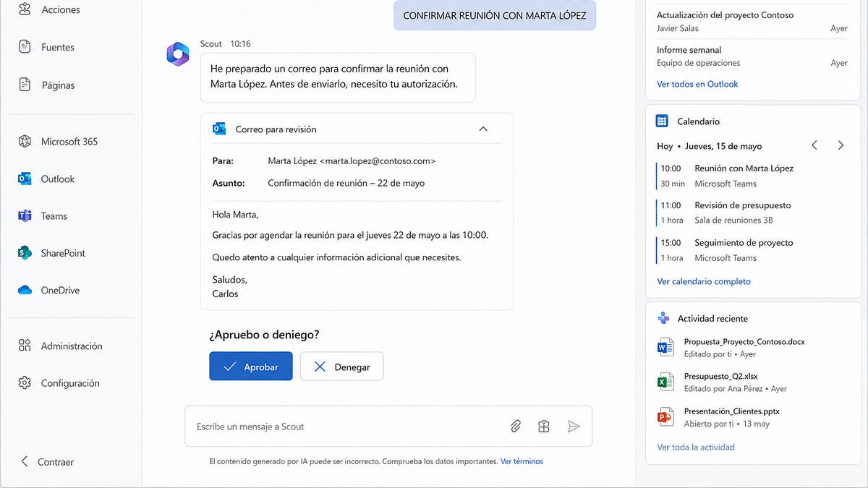
Task: Open Ver calendario completo link
Action: 704,281
